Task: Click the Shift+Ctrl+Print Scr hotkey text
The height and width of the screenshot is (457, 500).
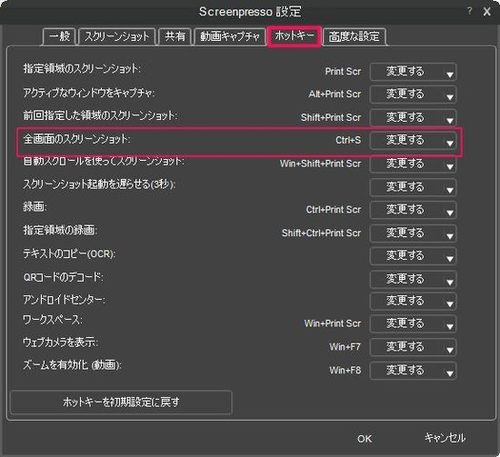Action: [321, 233]
